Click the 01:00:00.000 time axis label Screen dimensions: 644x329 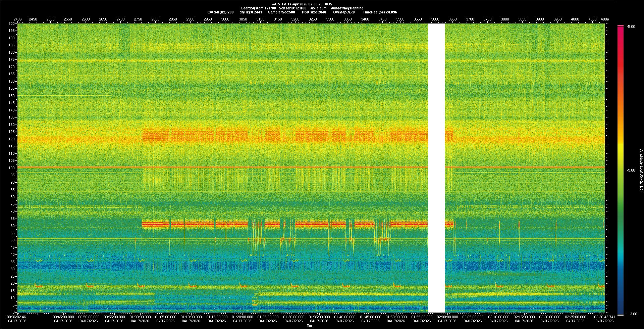click(x=140, y=317)
